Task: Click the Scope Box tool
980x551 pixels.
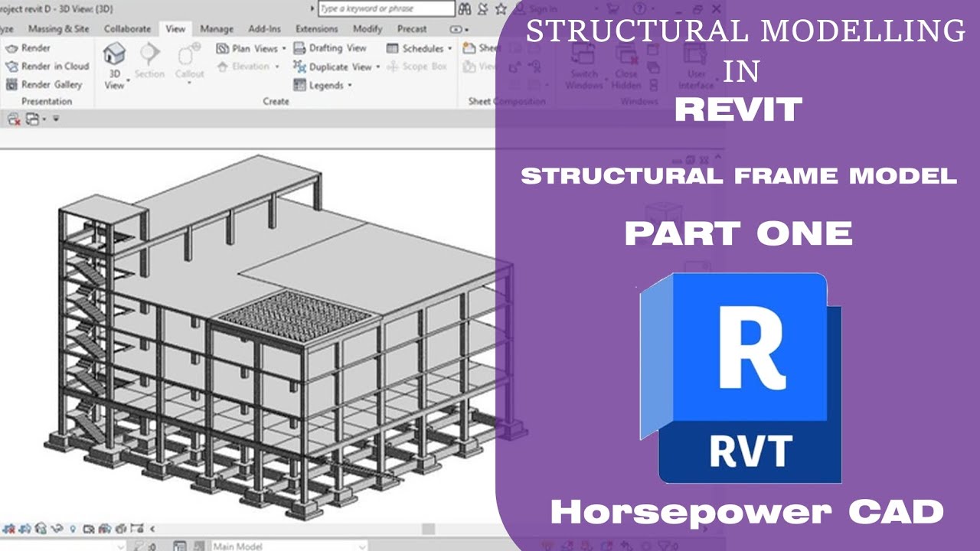Action: pyautogui.click(x=417, y=67)
